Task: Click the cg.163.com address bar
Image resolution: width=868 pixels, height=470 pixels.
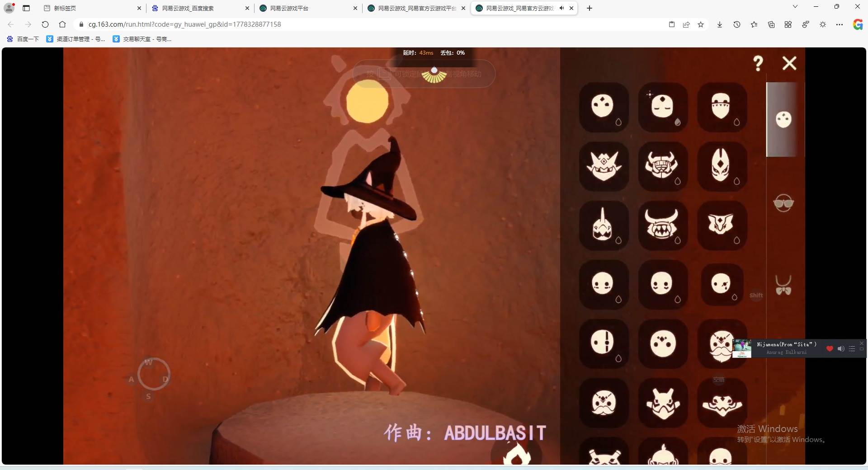Action: 371,24
